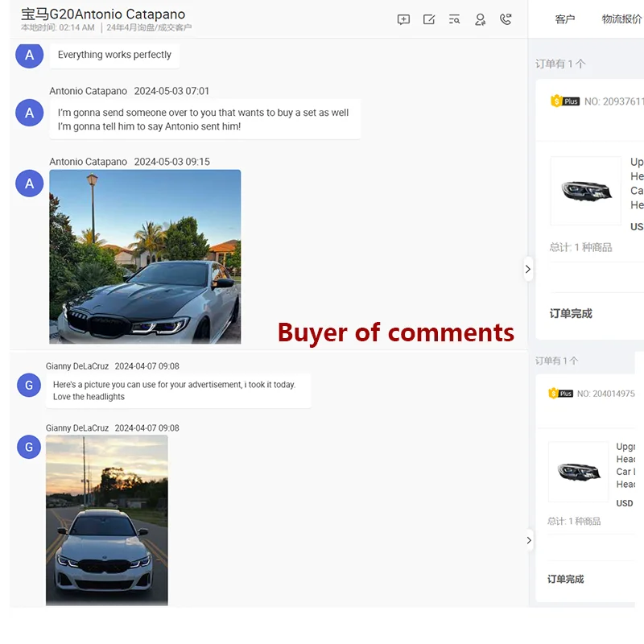Image resolution: width=644 pixels, height=644 pixels.
Task: Open headlight thumbnail in order NO: 20937611
Action: [586, 191]
